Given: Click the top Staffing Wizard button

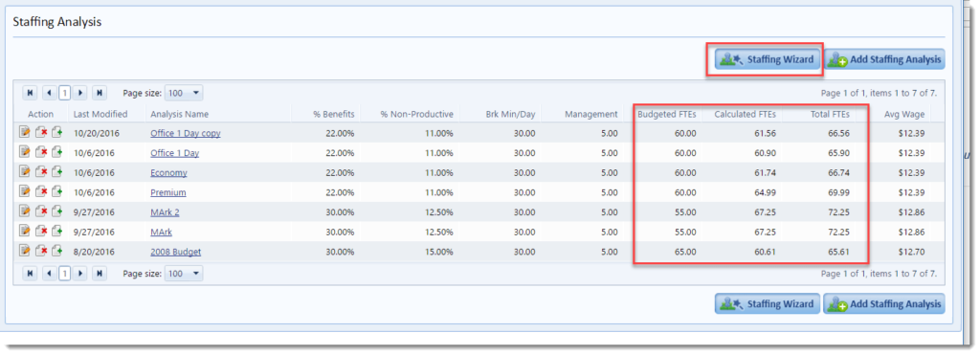Looking at the screenshot, I should 767,59.
